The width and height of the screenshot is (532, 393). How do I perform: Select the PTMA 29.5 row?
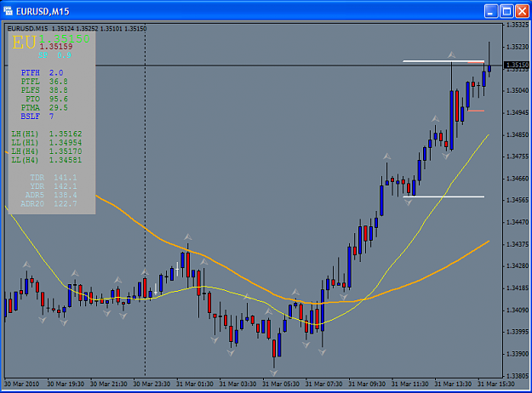(x=44, y=108)
